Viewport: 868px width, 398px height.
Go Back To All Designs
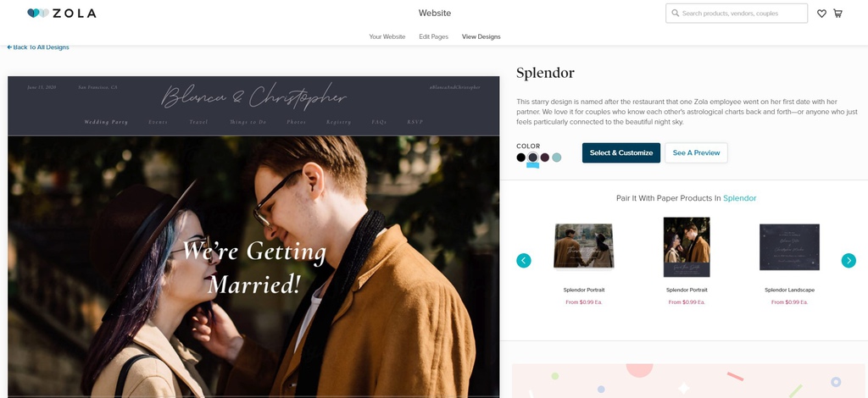(38, 47)
